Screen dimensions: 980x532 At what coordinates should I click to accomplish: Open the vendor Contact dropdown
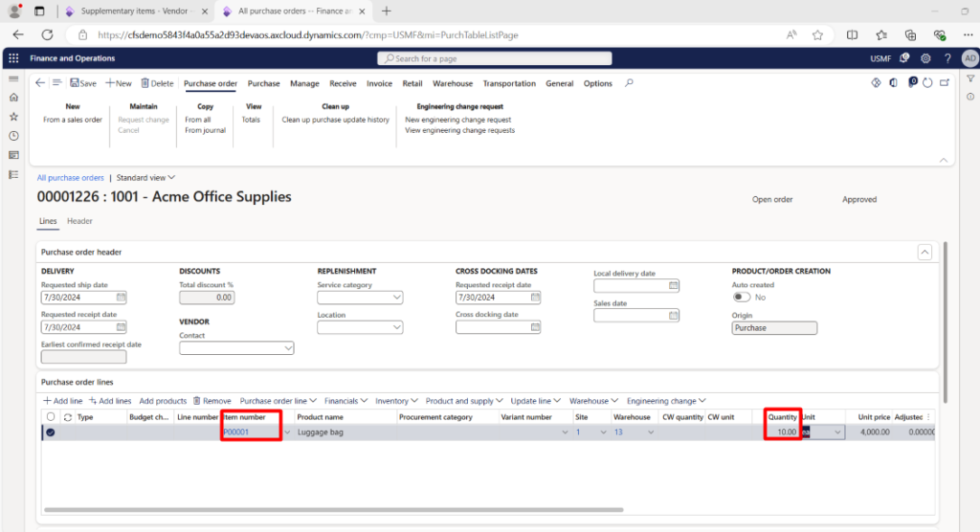287,347
